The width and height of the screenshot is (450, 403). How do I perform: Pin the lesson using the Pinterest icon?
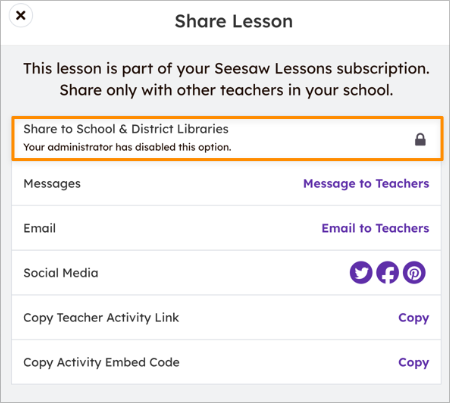[414, 273]
